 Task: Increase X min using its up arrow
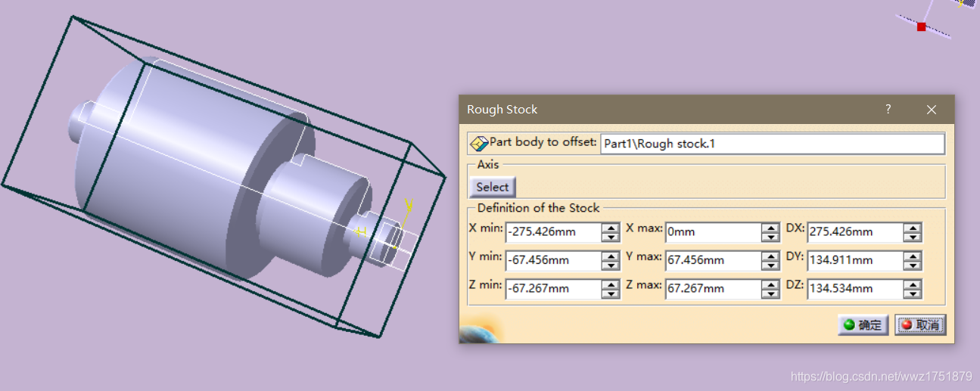(x=611, y=228)
